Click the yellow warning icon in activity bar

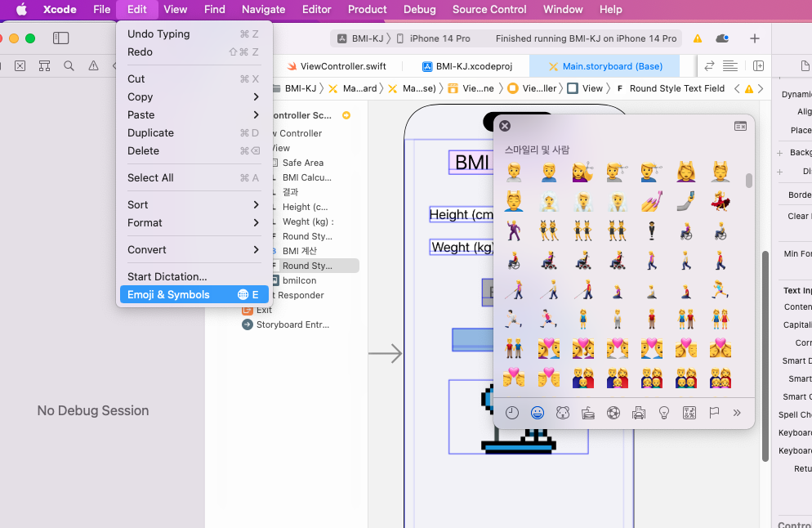698,38
